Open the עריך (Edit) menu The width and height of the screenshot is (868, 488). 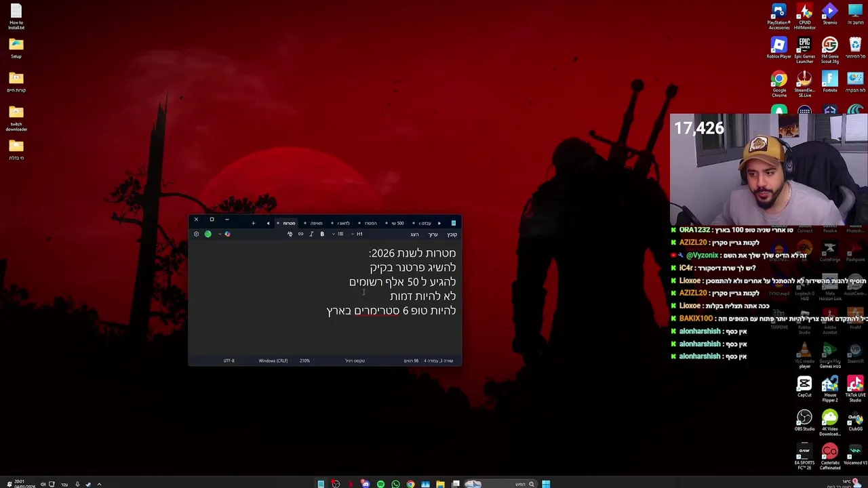pyautogui.click(x=433, y=235)
